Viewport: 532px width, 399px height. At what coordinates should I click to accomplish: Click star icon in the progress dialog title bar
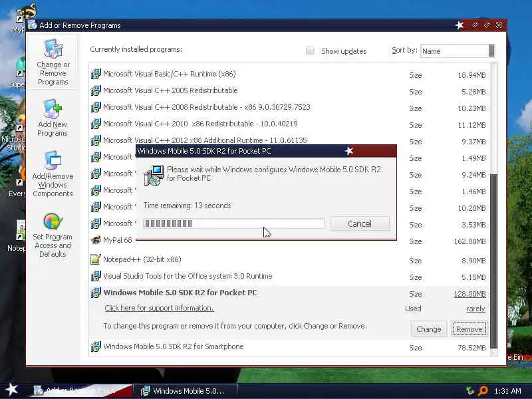tap(349, 151)
